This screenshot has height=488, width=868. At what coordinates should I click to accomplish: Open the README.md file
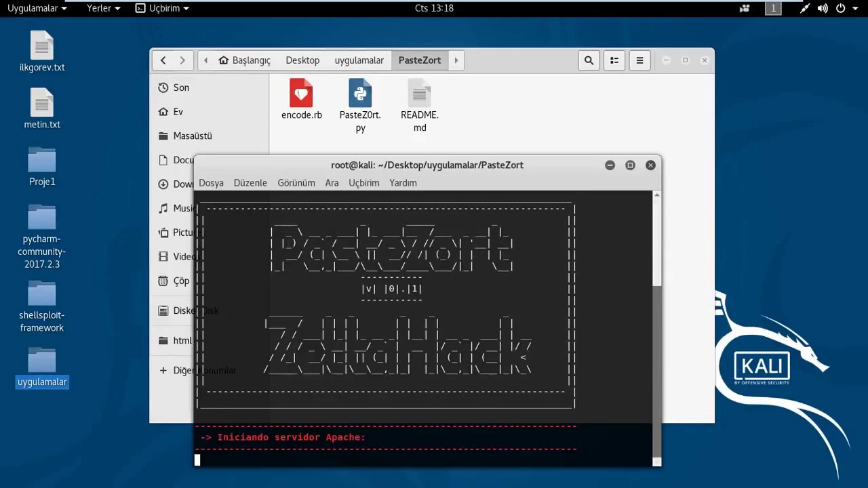click(419, 106)
